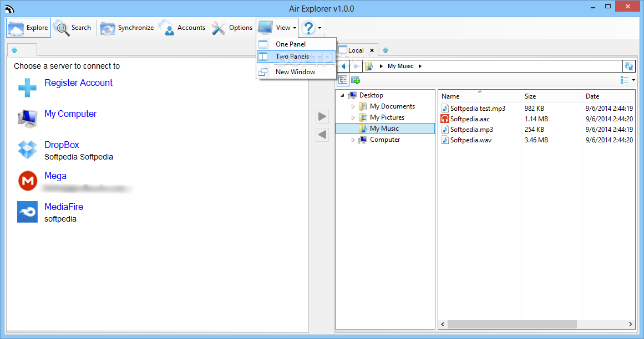Select file Softpedia.aac

coord(470,119)
